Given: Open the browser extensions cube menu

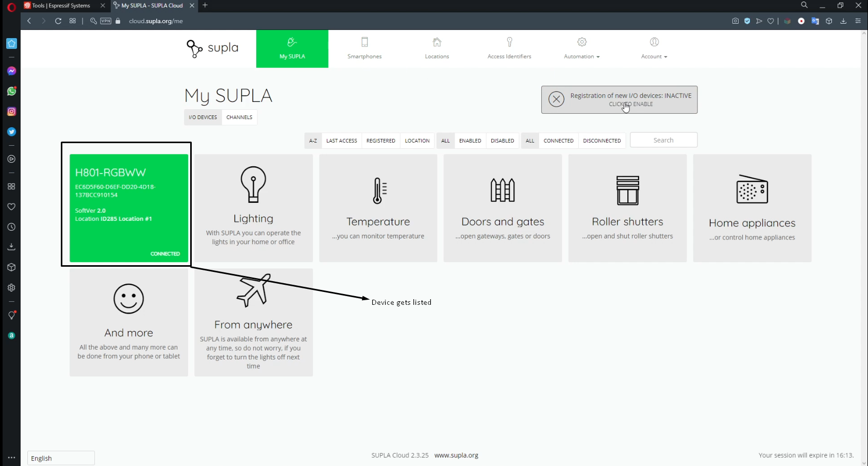Looking at the screenshot, I should 829,21.
